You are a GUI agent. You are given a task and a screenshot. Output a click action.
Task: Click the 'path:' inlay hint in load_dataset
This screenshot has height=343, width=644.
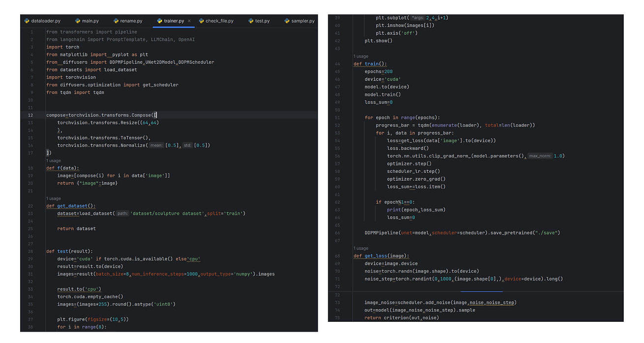[123, 213]
